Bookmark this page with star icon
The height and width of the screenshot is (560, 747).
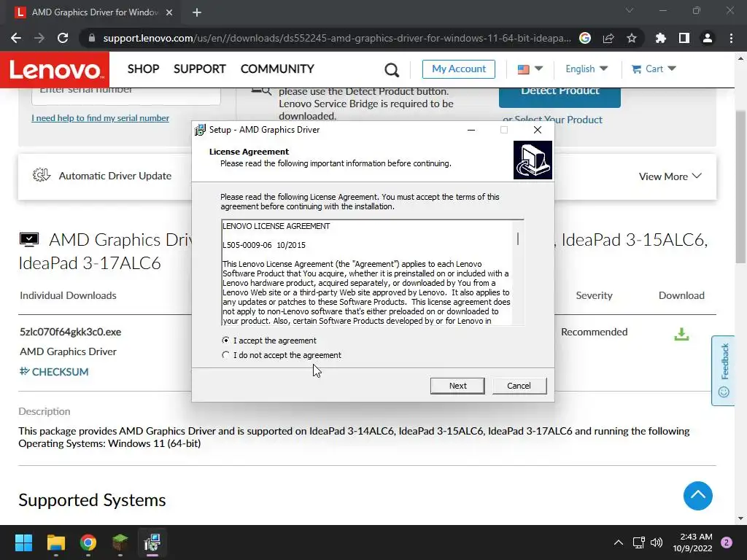point(632,38)
